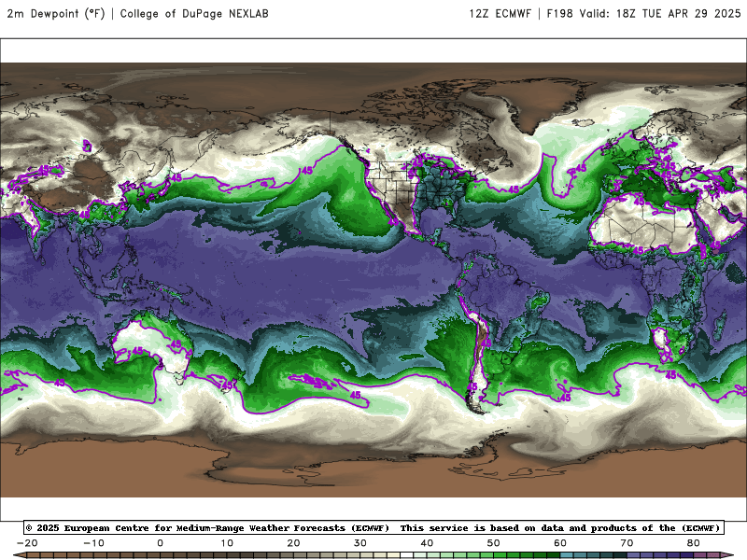Click the '30' colorbar scale label
The image size is (747, 560).
click(x=360, y=543)
